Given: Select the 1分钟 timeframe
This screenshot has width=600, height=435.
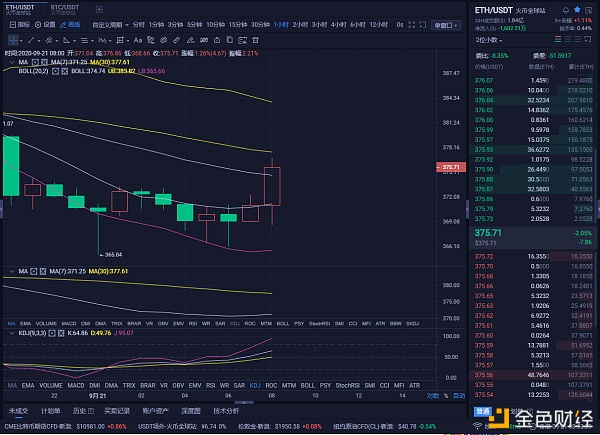Looking at the screenshot, I should click(x=156, y=25).
